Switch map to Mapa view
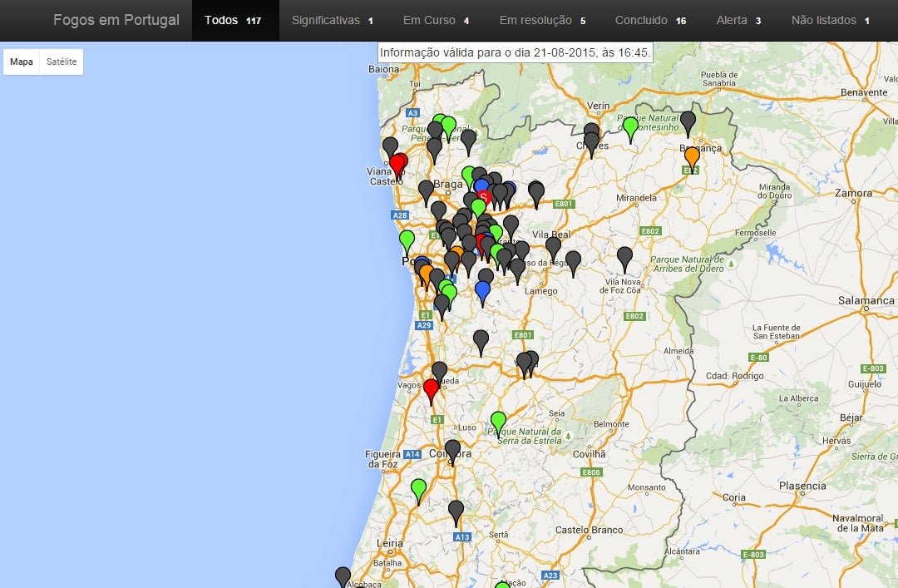The width and height of the screenshot is (898, 588). pos(22,62)
